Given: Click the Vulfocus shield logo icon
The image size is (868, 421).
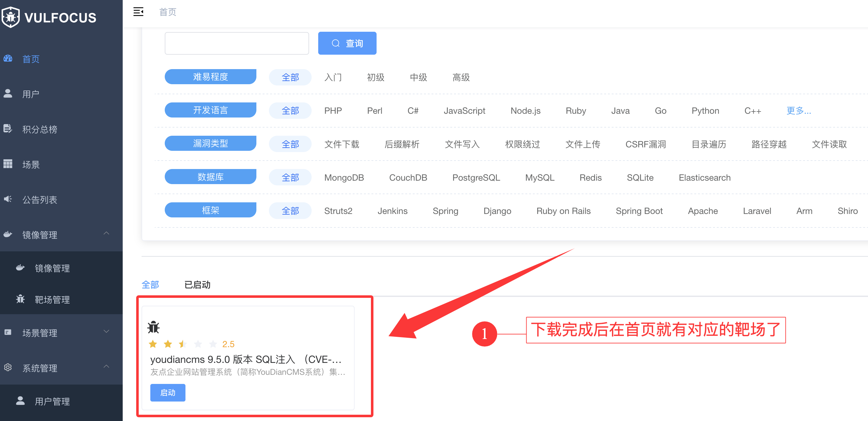Looking at the screenshot, I should [11, 17].
